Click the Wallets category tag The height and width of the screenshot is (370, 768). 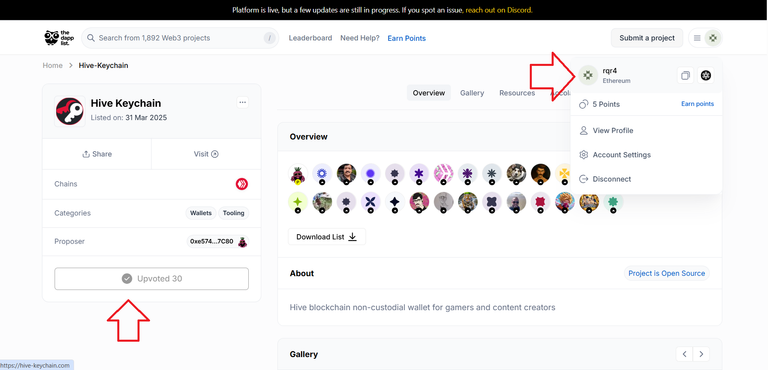click(x=201, y=213)
